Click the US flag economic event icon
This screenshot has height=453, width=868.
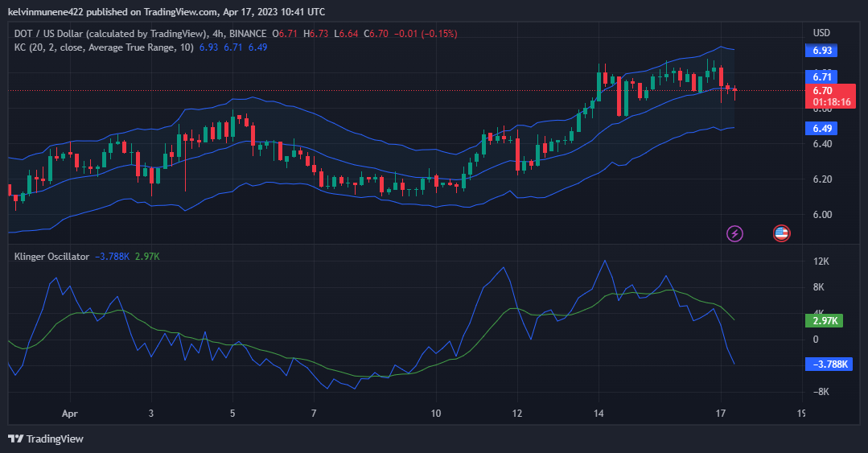pos(781,233)
